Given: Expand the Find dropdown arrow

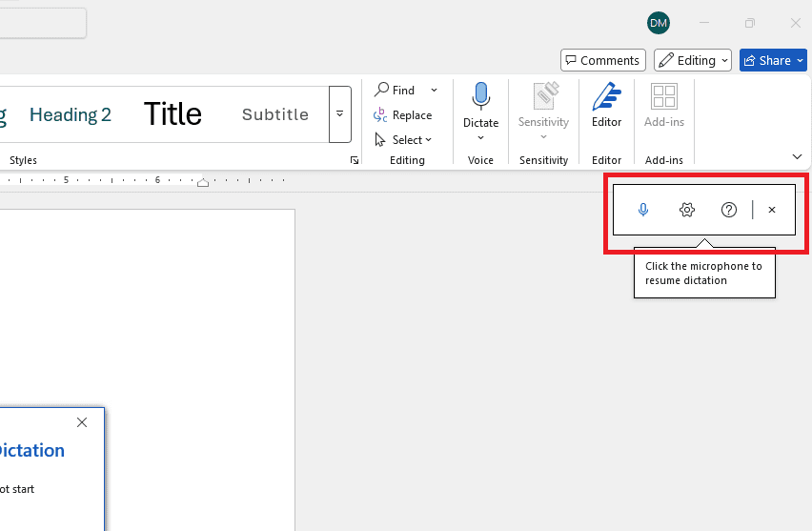Looking at the screenshot, I should pos(434,91).
